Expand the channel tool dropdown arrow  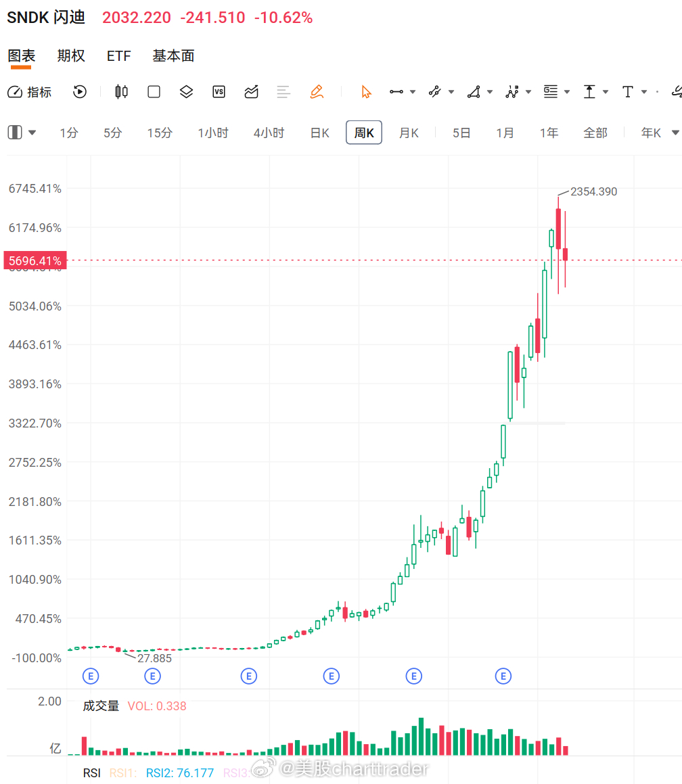451,92
